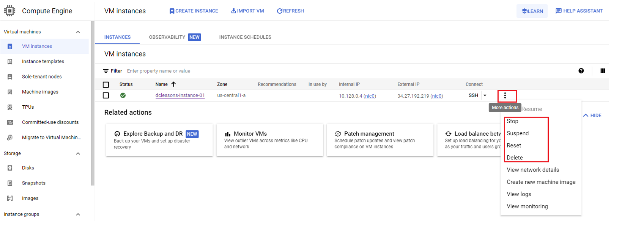Open the Sole-tenant nodes page
The width and height of the screenshot is (644, 247).
tap(42, 77)
